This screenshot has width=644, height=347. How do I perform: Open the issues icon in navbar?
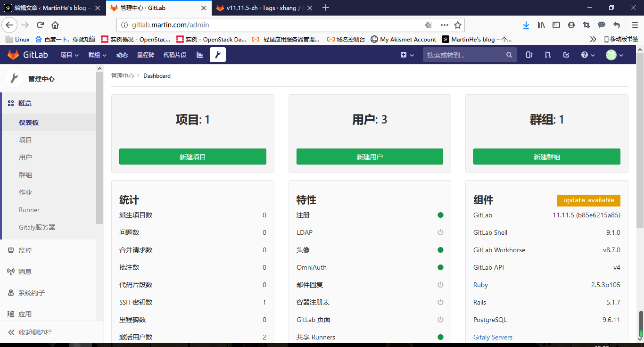click(x=529, y=55)
